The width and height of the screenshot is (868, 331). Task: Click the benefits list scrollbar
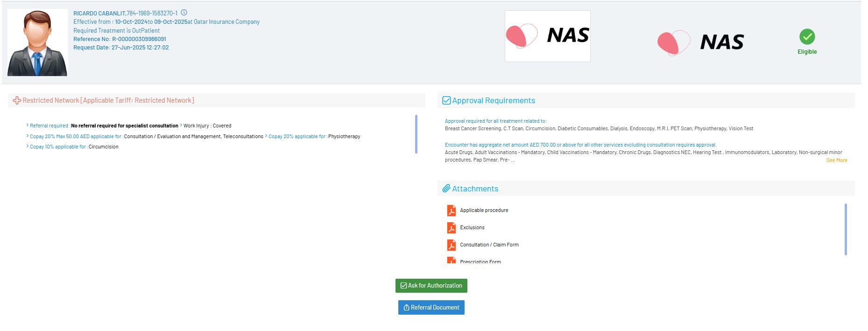pyautogui.click(x=416, y=134)
